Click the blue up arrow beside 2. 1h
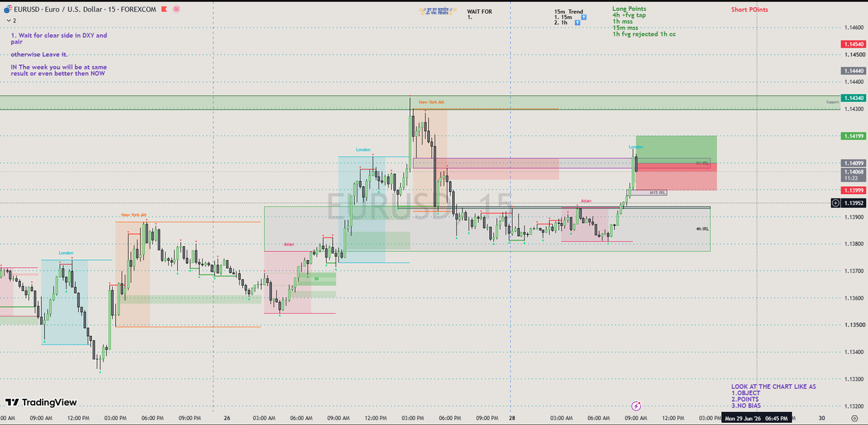Image resolution: width=868 pixels, height=425 pixels. click(576, 23)
